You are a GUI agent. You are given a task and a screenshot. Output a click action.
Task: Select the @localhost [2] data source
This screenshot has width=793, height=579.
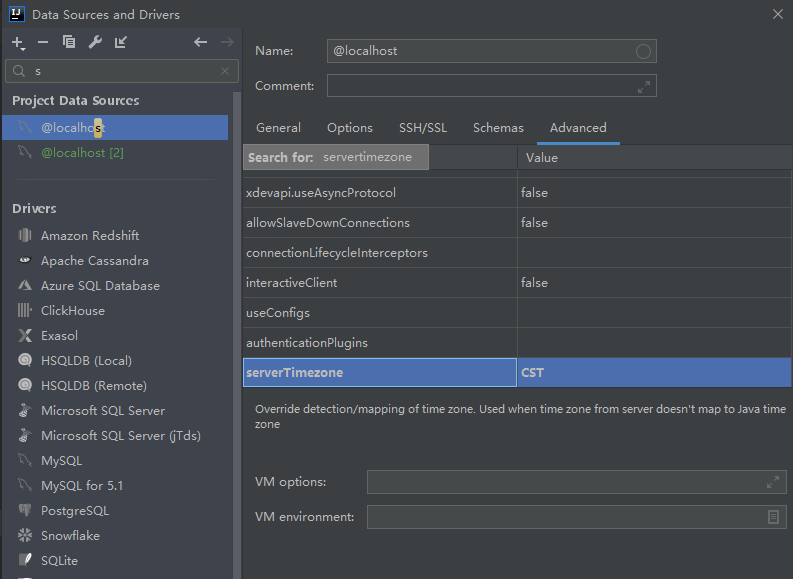[82, 153]
